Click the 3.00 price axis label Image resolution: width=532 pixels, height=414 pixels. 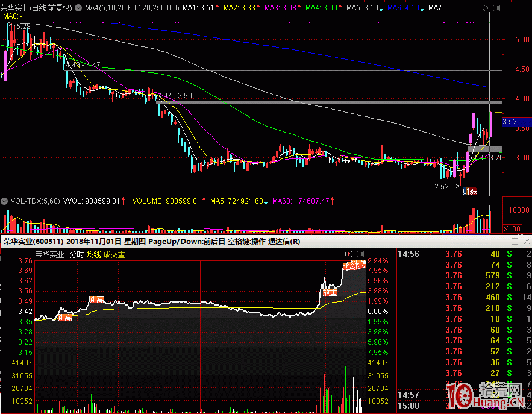tap(522, 158)
